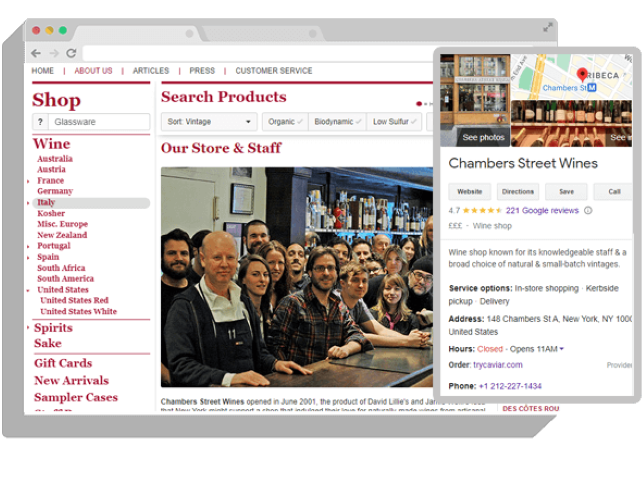Image resolution: width=644 pixels, height=480 pixels.
Task: Open the Sampler Cases link
Action: [76, 397]
